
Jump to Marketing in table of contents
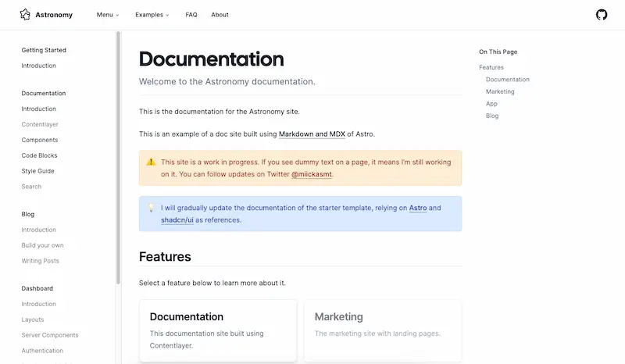[x=500, y=91]
